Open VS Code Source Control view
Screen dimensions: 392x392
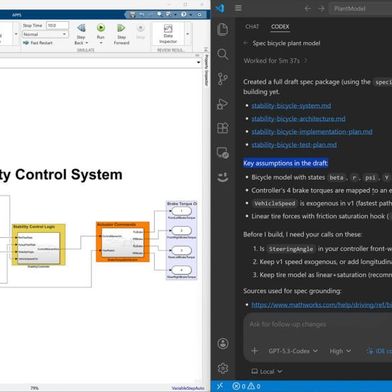[x=223, y=79]
